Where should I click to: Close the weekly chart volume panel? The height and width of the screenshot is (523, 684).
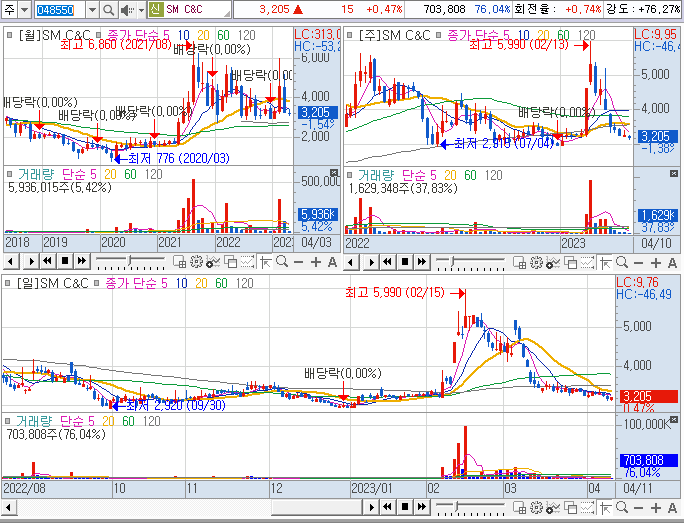tap(674, 174)
